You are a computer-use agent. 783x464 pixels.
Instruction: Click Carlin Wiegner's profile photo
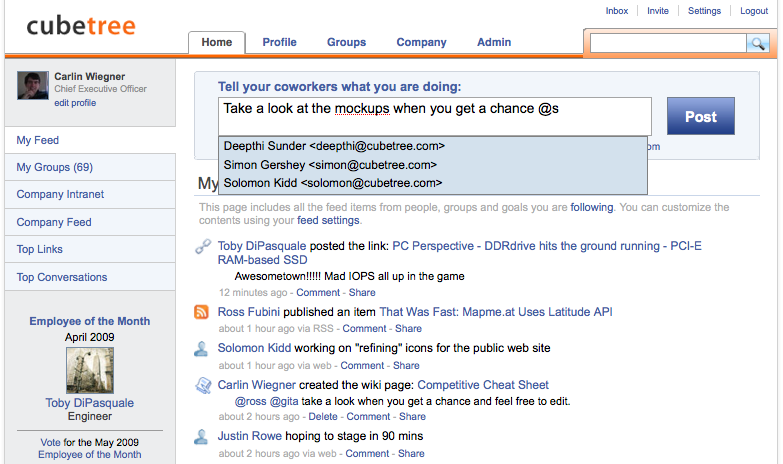pyautogui.click(x=33, y=86)
